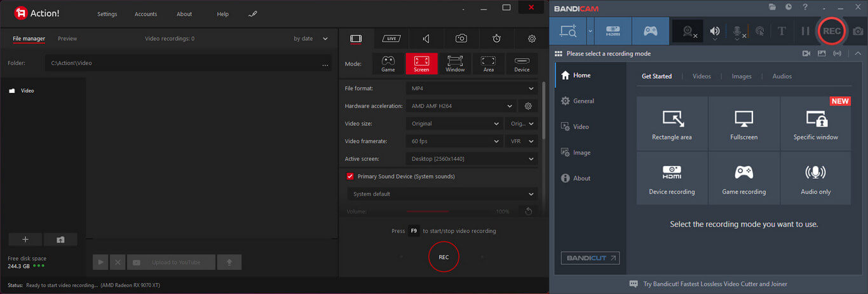Choose Area recording mode in Action!

(488, 63)
